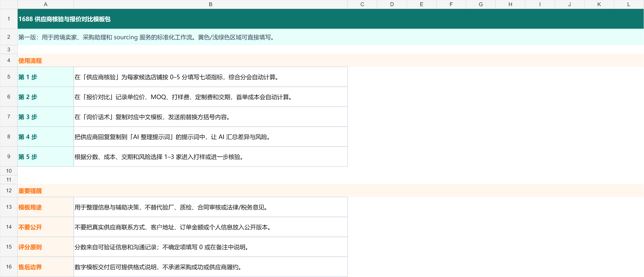The image size is (644, 277).
Task: Select column G header
Action: click(481, 4)
